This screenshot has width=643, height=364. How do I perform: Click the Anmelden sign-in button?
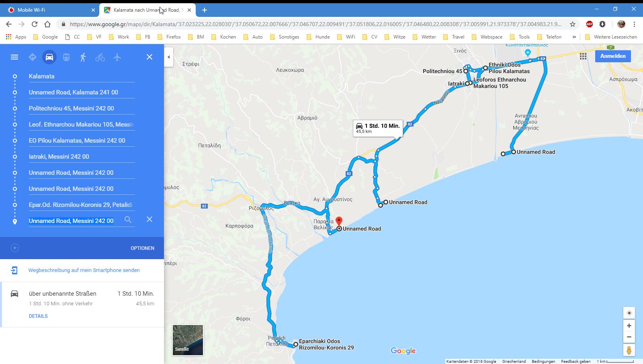(613, 56)
